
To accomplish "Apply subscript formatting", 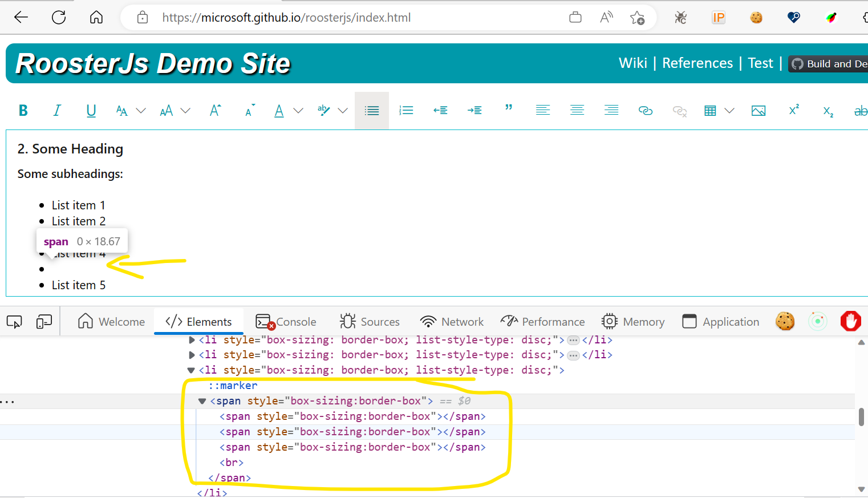I will tap(828, 110).
